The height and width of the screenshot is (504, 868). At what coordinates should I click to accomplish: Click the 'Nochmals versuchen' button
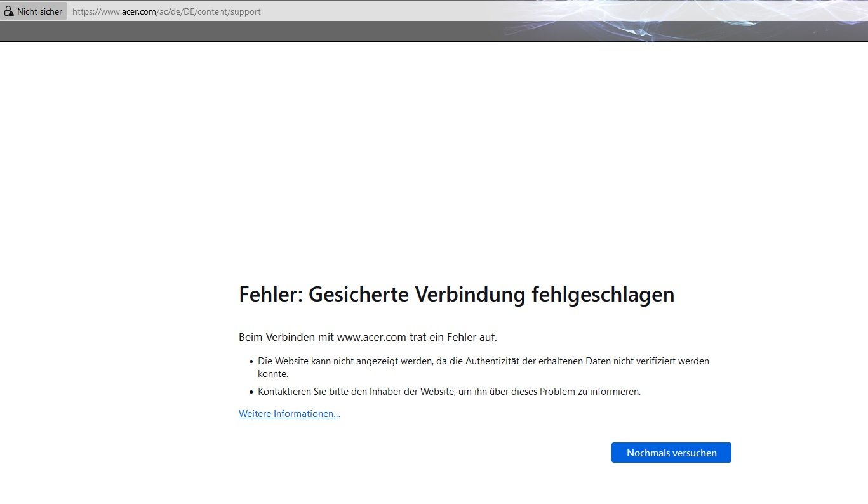pos(671,453)
